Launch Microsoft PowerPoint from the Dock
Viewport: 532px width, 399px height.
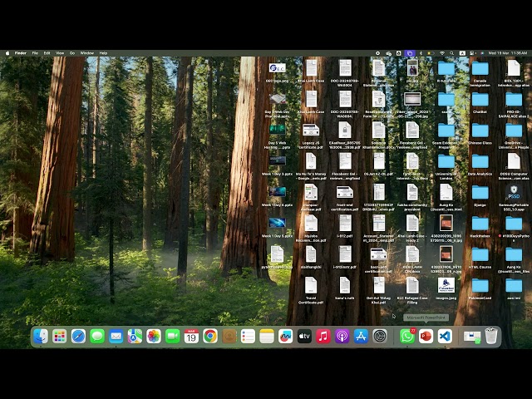(x=426, y=336)
